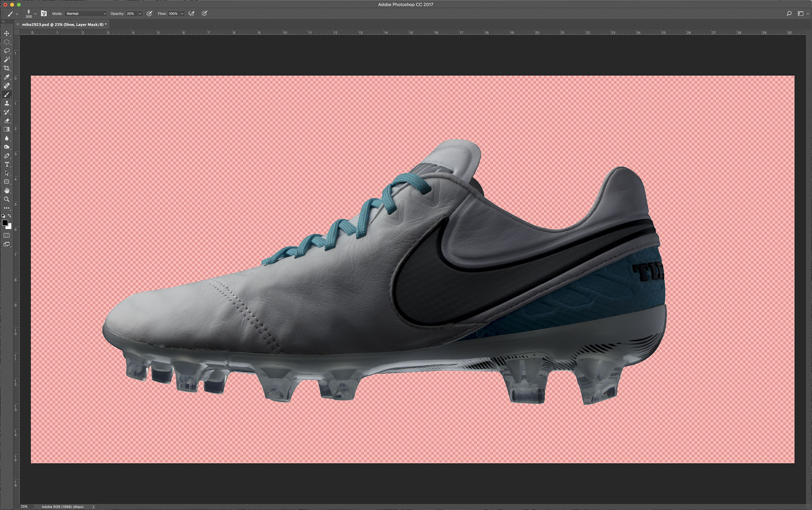Switch to mike2923.psd document tab
Image resolution: width=812 pixels, height=510 pixels.
63,25
